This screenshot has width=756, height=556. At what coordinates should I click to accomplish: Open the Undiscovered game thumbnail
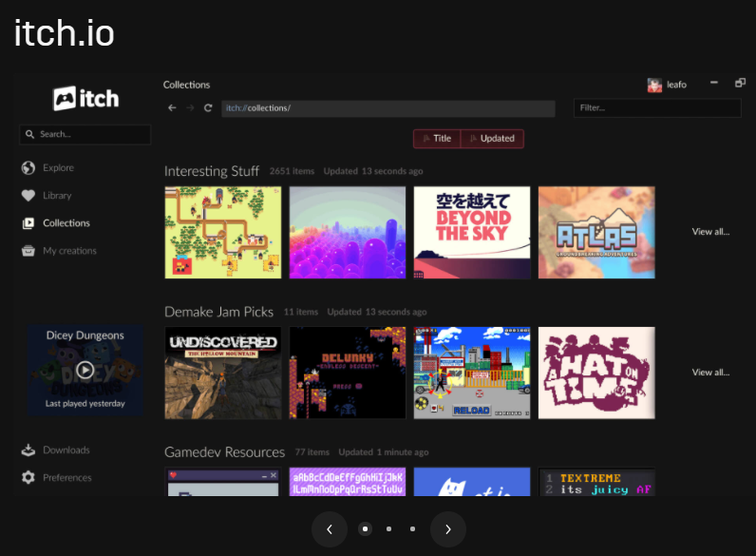pyautogui.click(x=223, y=374)
